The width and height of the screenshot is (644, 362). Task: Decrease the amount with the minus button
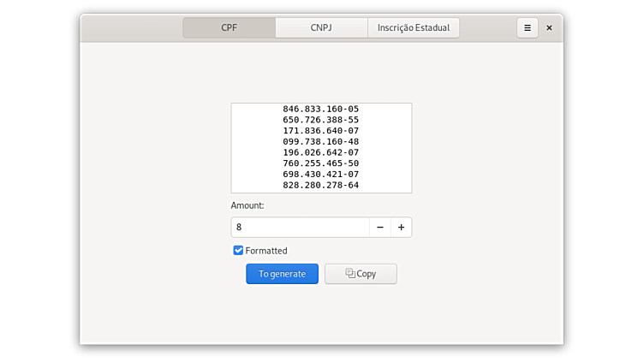(x=379, y=228)
